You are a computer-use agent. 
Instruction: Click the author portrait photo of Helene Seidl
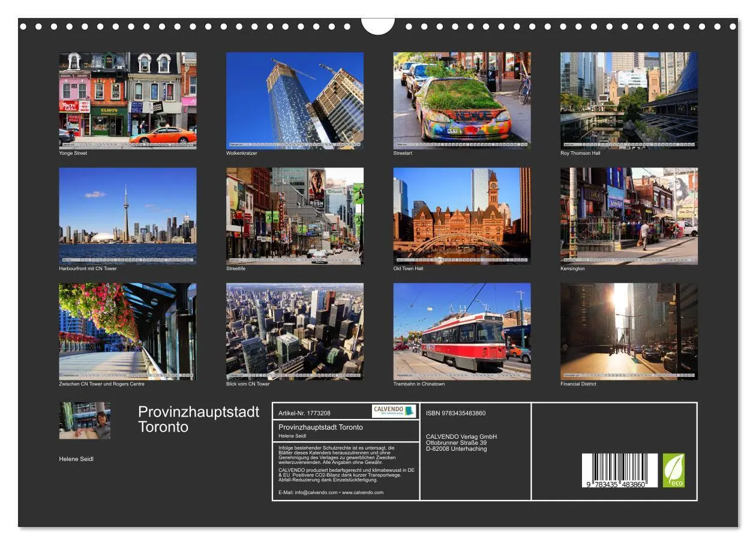[x=85, y=421]
